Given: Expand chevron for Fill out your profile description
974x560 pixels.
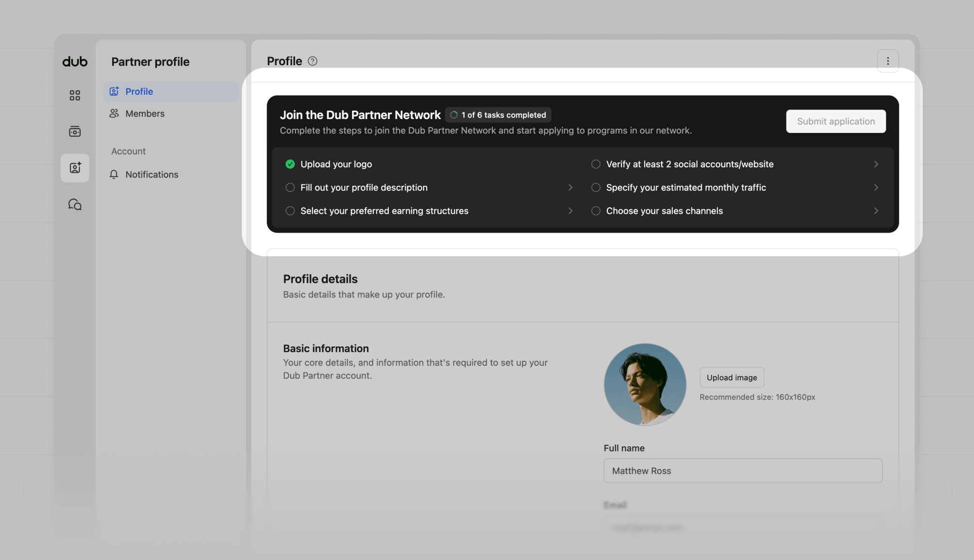Looking at the screenshot, I should point(570,188).
